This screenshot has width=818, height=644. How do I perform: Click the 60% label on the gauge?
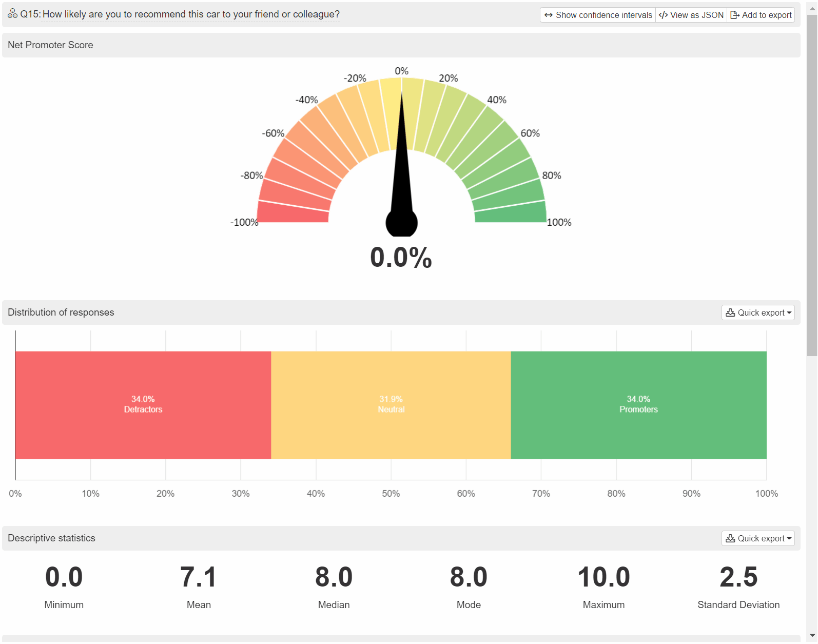530,133
